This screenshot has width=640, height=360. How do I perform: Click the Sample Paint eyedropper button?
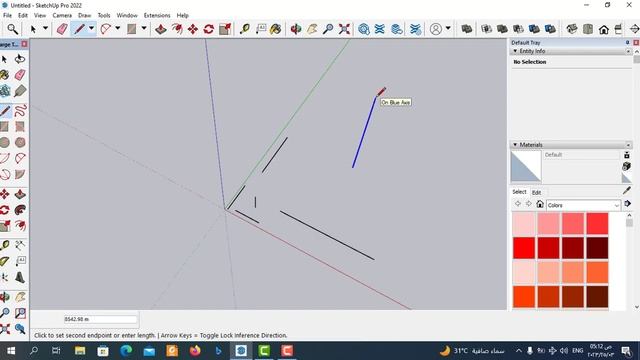(627, 191)
